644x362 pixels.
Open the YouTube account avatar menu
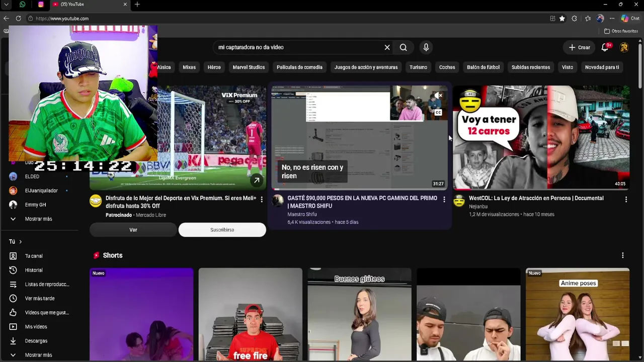(624, 47)
